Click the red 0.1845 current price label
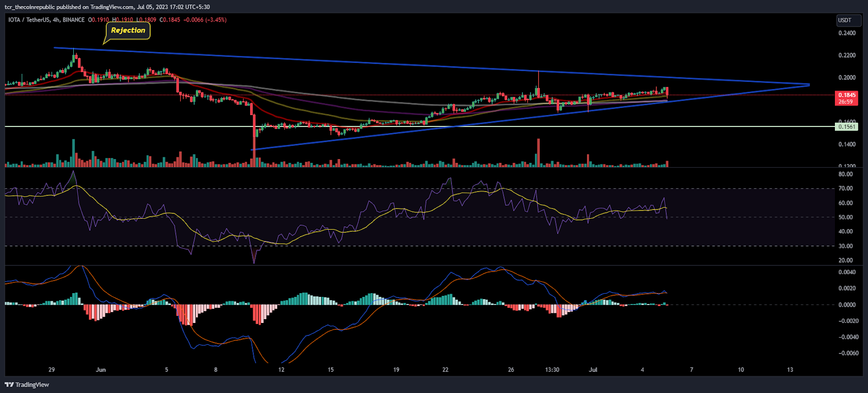Viewport: 868px width, 393px height. 847,98
